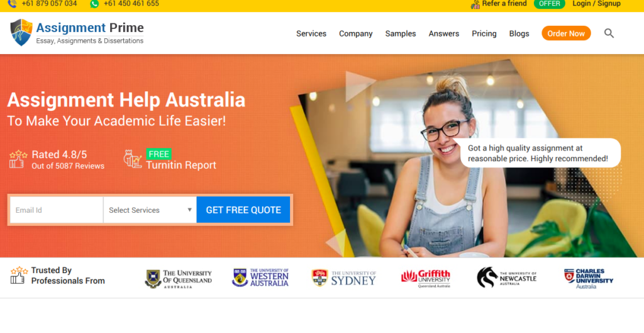
Task: Open the Pricing page
Action: [484, 34]
